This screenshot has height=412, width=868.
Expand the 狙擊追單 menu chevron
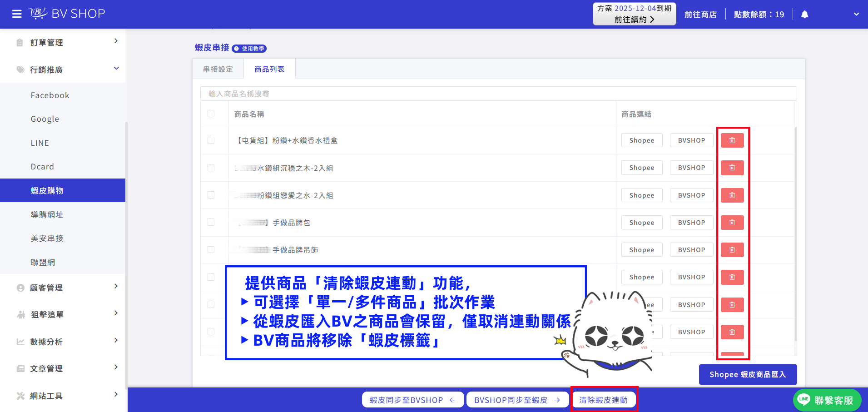[x=116, y=313]
